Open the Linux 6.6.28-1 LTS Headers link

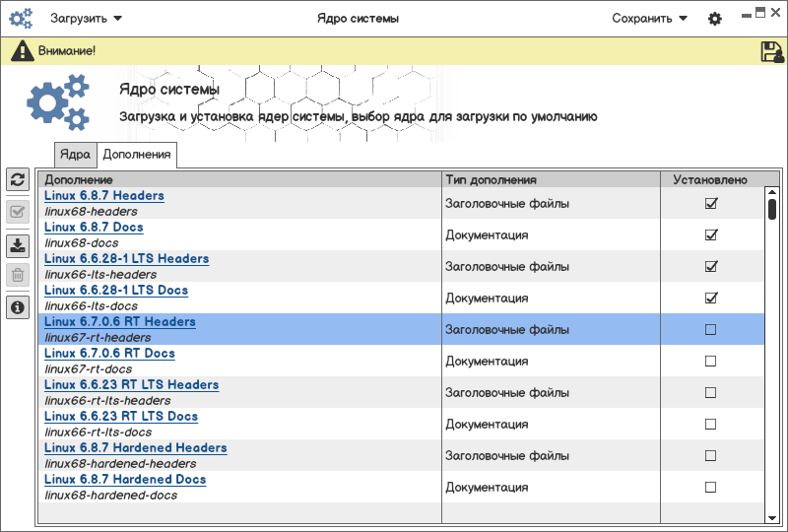[126, 259]
